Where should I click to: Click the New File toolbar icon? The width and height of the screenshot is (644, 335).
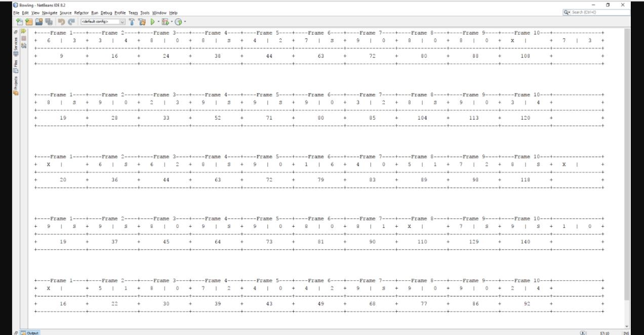coord(19,22)
